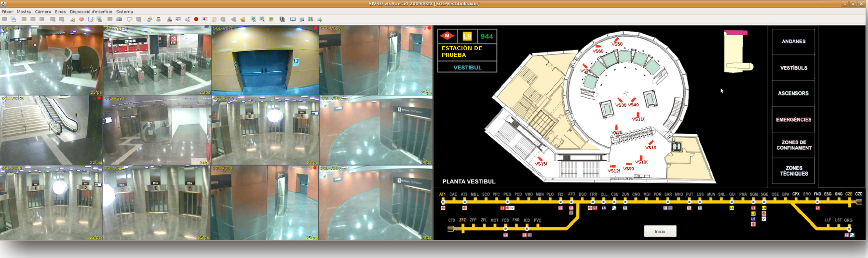Click the open book toolbar icon
Screen dimensions: 868x258
coord(293,19)
